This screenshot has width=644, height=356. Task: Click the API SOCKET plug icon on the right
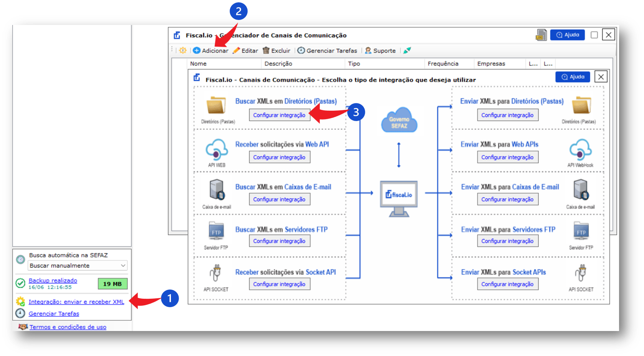(581, 273)
